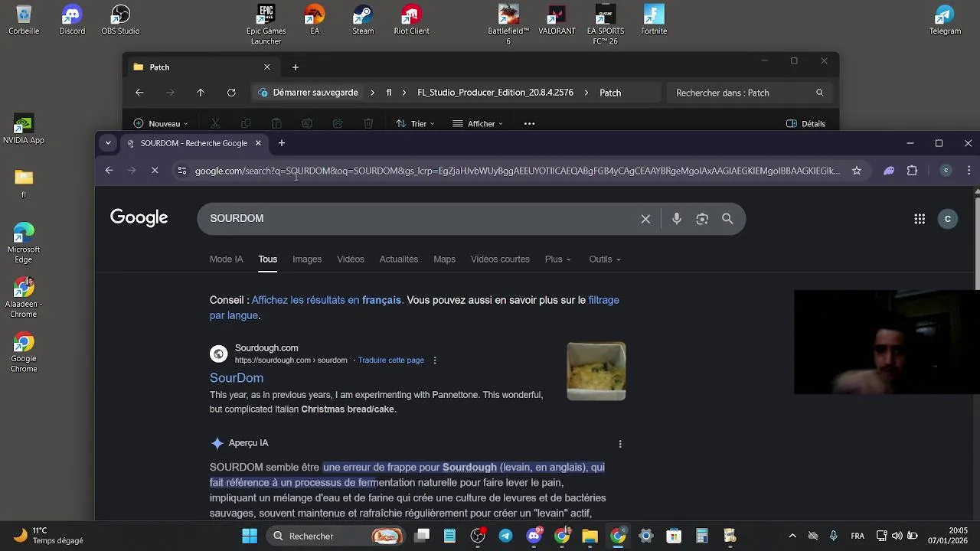Start Google voice search
This screenshot has height=551, width=980.
677,219
